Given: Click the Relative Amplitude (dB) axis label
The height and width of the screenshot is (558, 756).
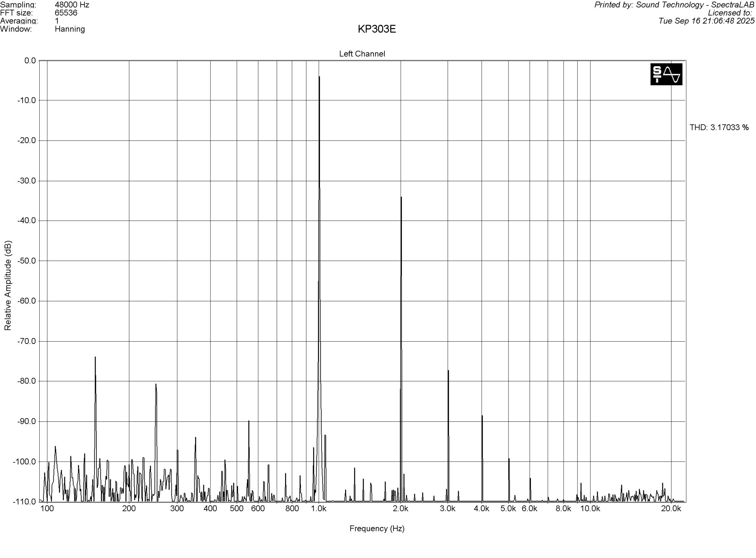Looking at the screenshot, I should (8, 285).
